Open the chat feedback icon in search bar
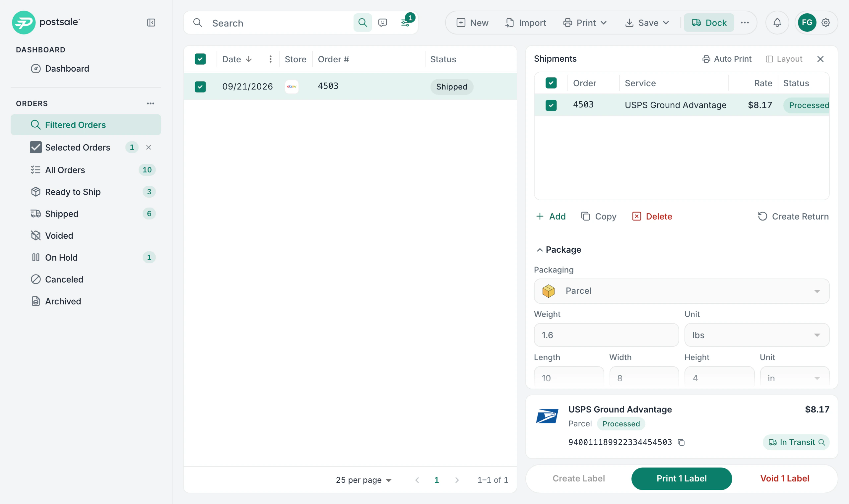This screenshot has width=849, height=504. pos(383,23)
